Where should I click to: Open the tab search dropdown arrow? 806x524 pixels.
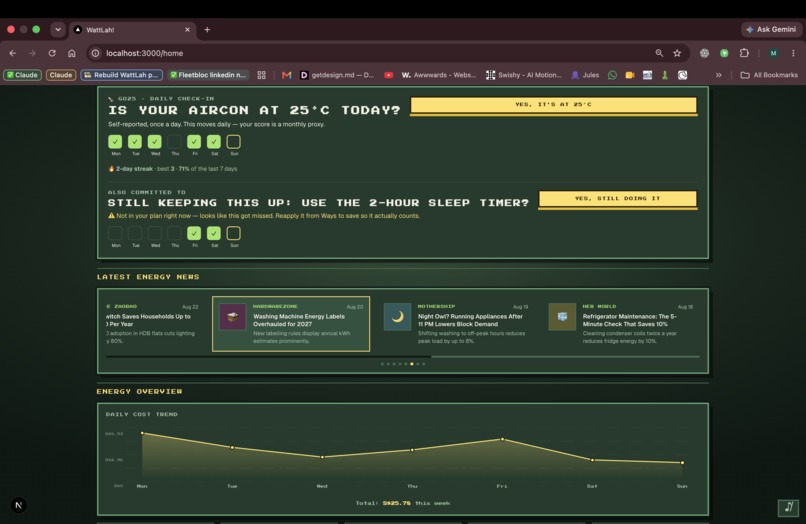click(58, 30)
